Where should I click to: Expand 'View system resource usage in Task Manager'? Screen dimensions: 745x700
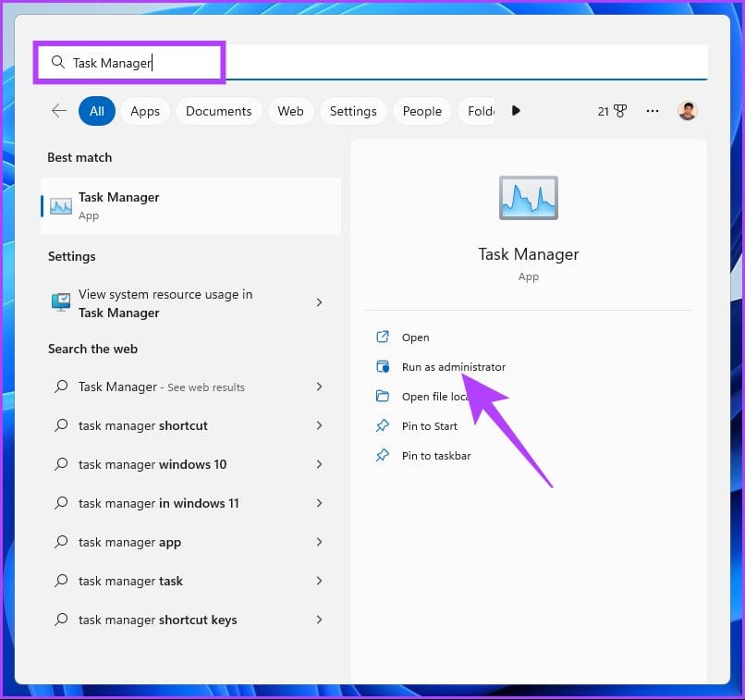[x=319, y=302]
